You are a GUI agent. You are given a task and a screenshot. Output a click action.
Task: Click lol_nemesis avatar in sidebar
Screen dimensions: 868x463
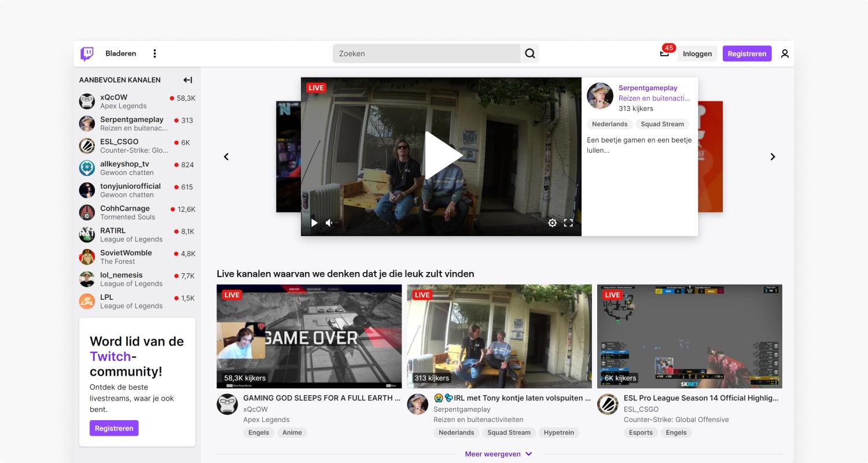[87, 279]
